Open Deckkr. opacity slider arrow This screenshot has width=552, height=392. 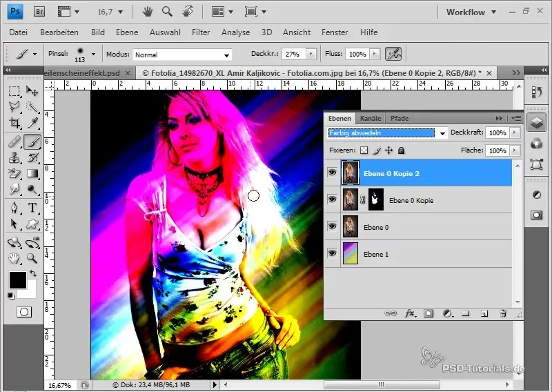pyautogui.click(x=311, y=54)
